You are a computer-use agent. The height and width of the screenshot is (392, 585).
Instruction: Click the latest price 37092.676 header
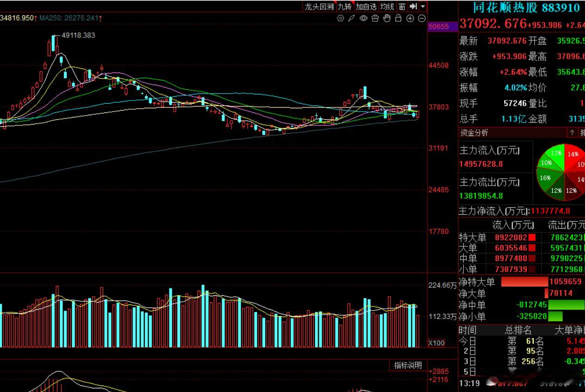493,23
